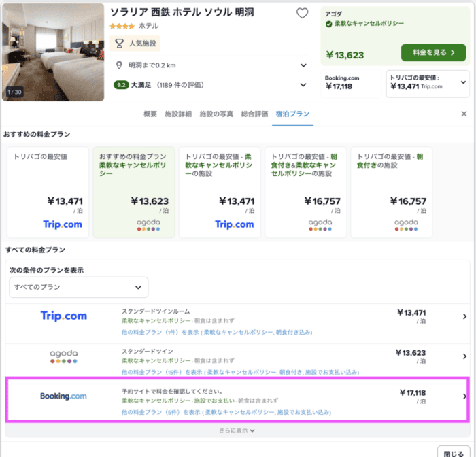
Task: Click the スタンダードツインルーム room name
Action: pos(156,311)
